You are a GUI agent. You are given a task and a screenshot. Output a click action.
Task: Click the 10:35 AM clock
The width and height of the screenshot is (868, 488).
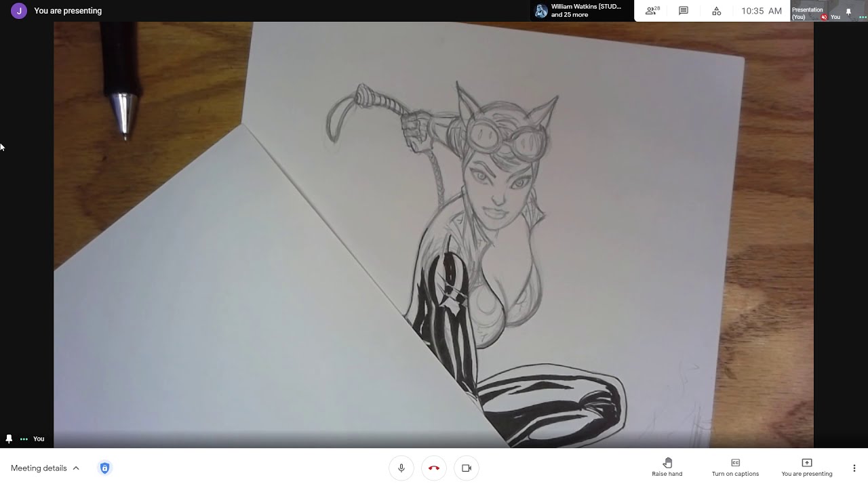[x=762, y=11]
